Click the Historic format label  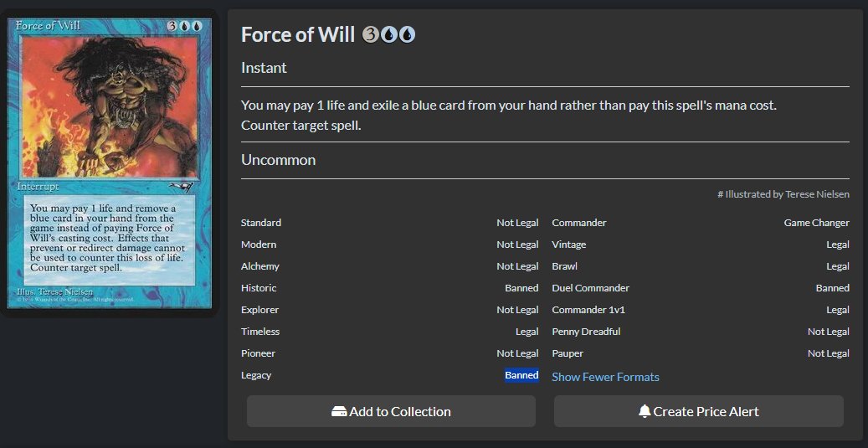259,288
